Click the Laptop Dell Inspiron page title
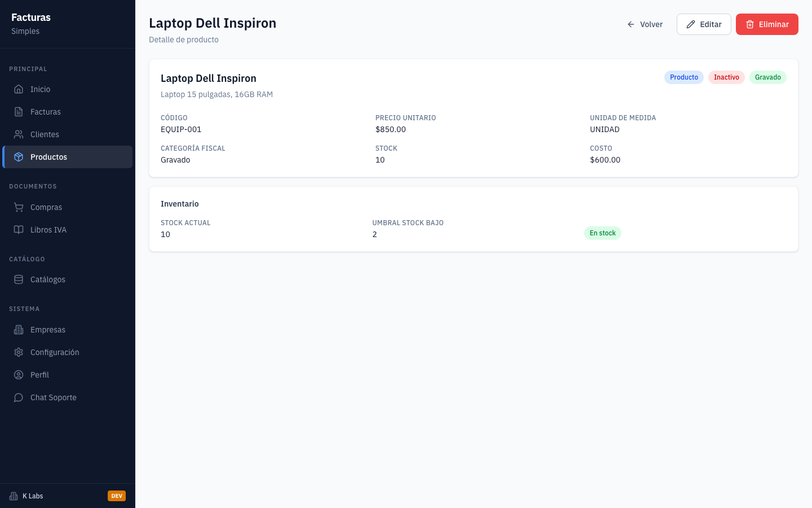812x508 pixels. coord(213,23)
